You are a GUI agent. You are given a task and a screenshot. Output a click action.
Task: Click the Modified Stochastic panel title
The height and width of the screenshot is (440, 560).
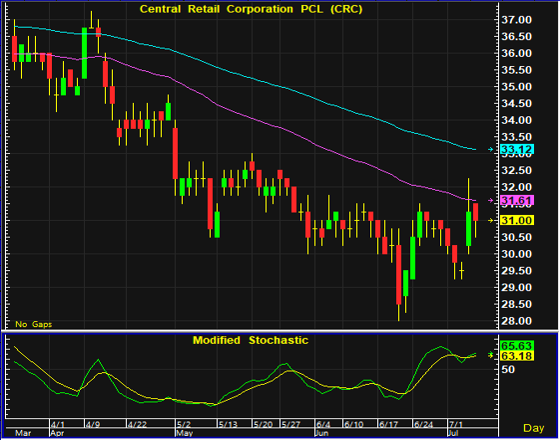click(250, 340)
